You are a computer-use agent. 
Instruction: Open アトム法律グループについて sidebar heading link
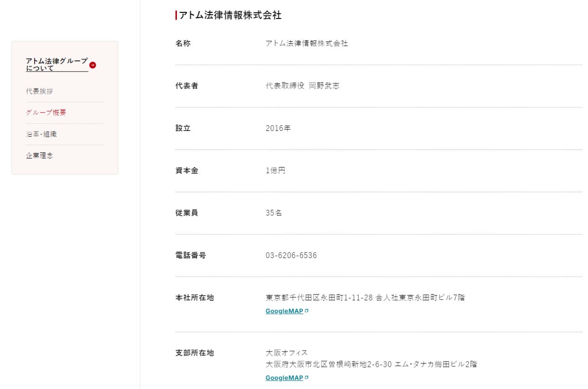coord(57,65)
